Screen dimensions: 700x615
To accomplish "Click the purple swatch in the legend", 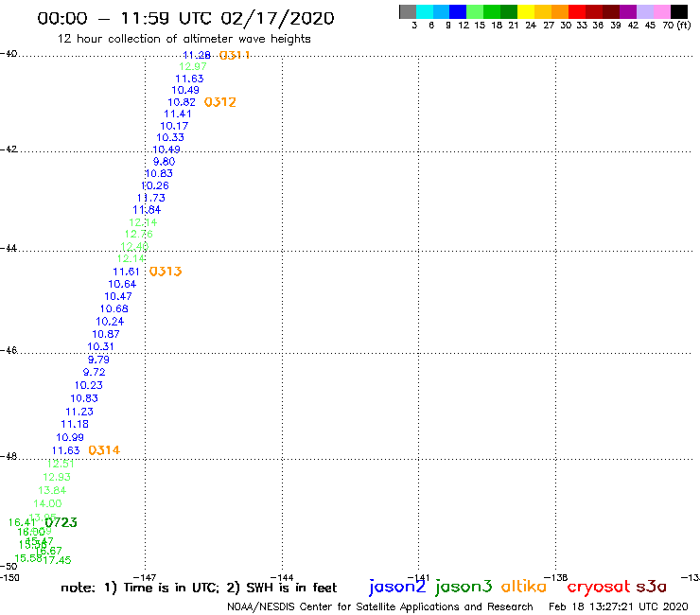I will tap(628, 11).
